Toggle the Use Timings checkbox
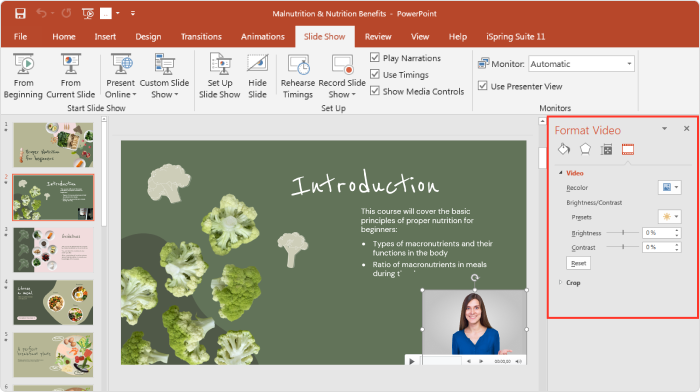This screenshot has height=392, width=700. coord(375,74)
